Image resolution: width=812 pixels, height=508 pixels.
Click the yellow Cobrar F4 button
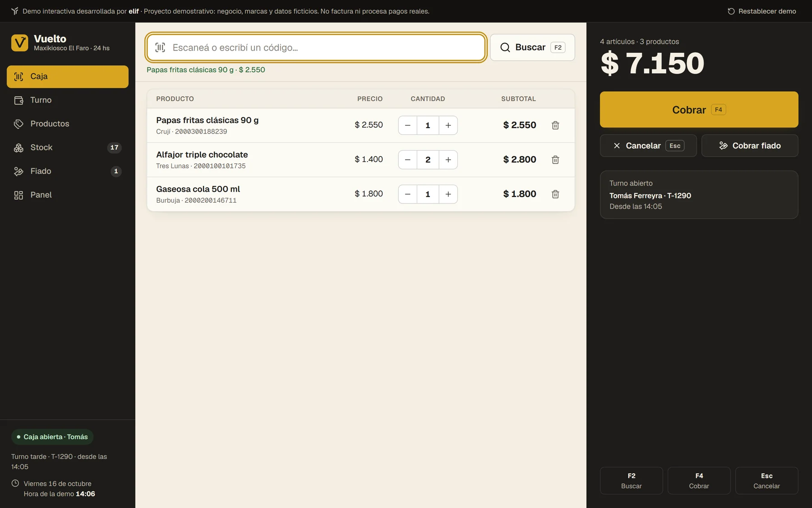pos(699,110)
